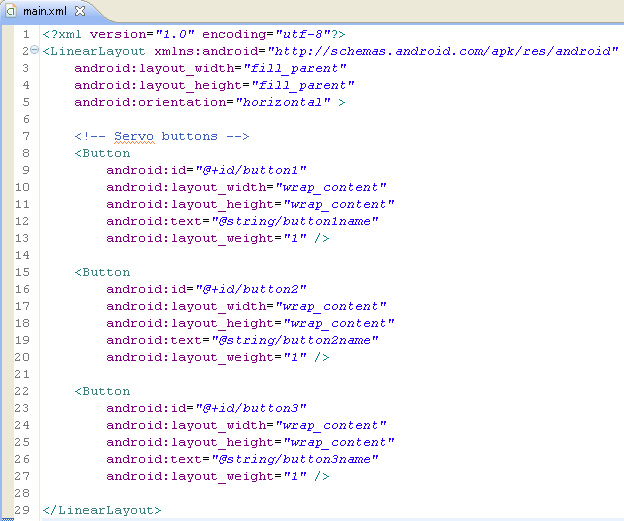Viewport: 624px width, 521px height.
Task: Click "@string/button2name" text value
Action: click(x=294, y=340)
